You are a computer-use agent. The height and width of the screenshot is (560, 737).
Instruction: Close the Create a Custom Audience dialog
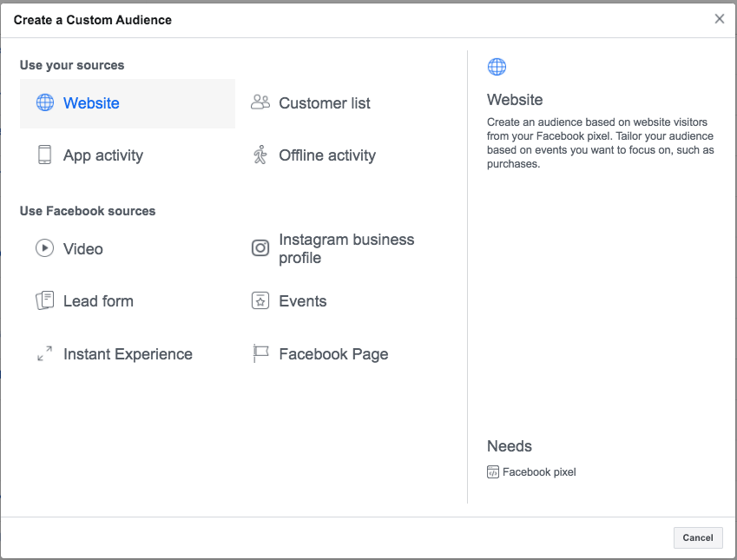tap(719, 19)
